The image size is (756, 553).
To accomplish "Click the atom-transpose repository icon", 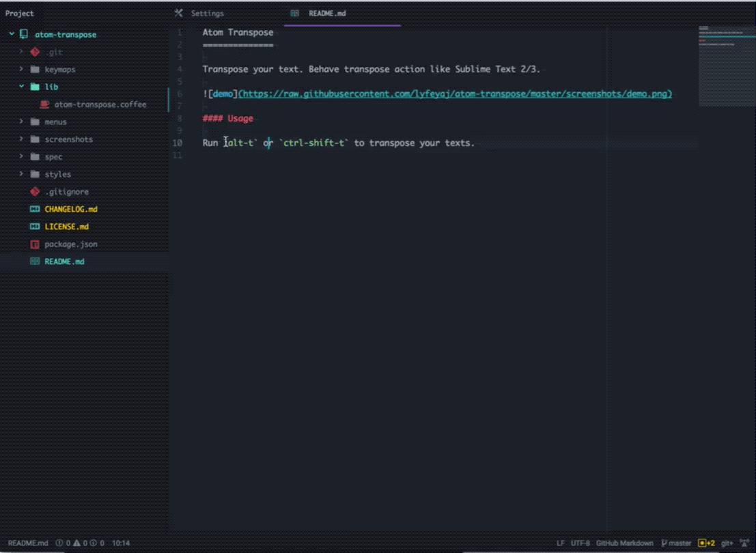I will pos(24,34).
